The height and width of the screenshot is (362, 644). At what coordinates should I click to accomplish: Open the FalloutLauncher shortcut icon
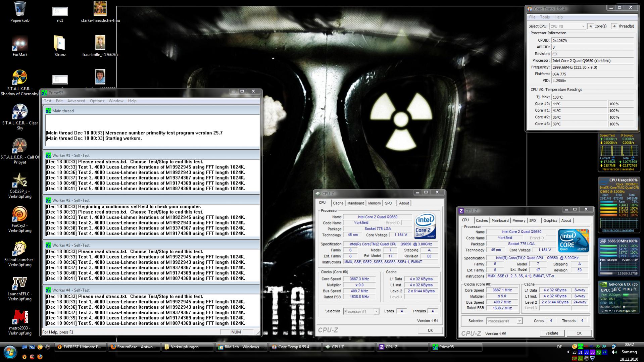20,249
